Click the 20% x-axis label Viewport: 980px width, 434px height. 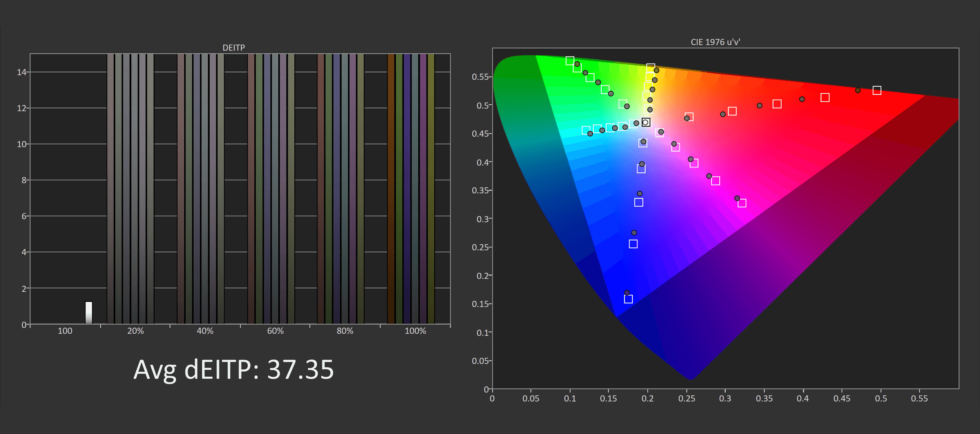tap(135, 331)
